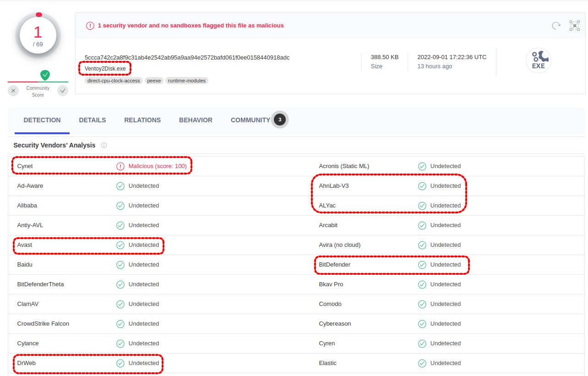This screenshot has height=376, width=588.
Task: Click the '13 hours ago' text
Action: tap(435, 66)
